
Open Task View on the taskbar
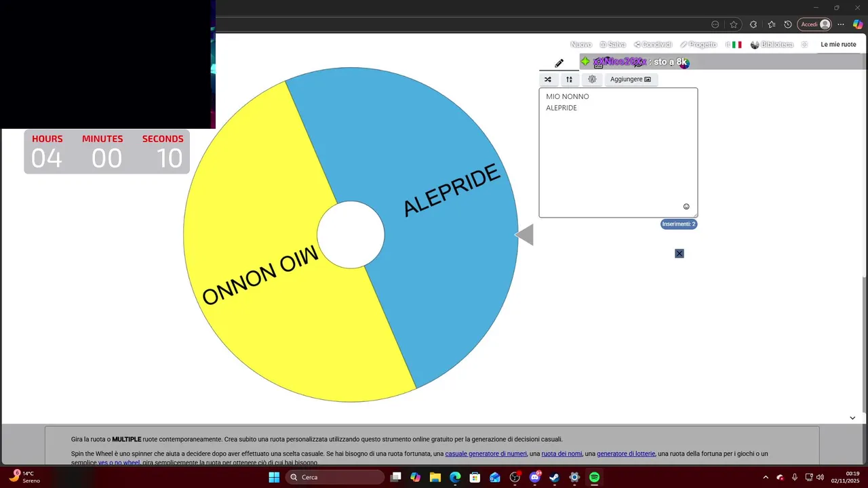[x=396, y=477]
